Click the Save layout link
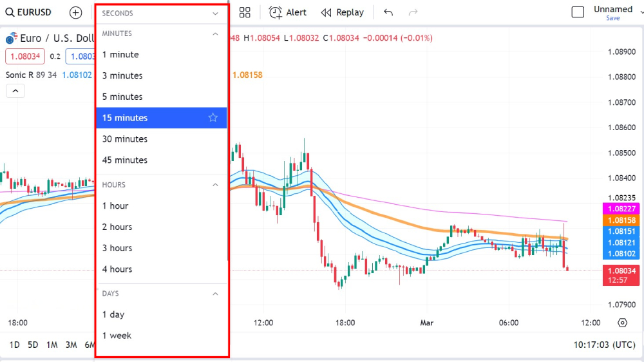The image size is (644, 362). click(613, 18)
